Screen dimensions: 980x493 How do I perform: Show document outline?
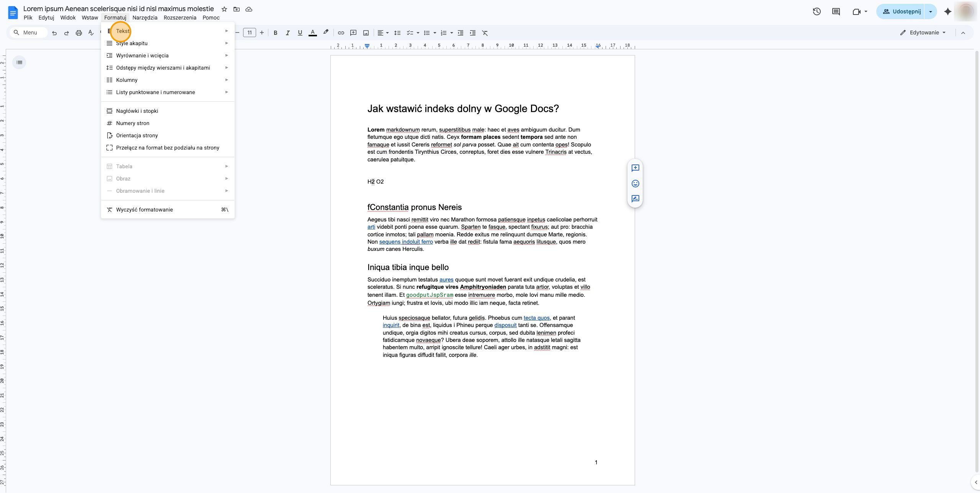tap(19, 62)
